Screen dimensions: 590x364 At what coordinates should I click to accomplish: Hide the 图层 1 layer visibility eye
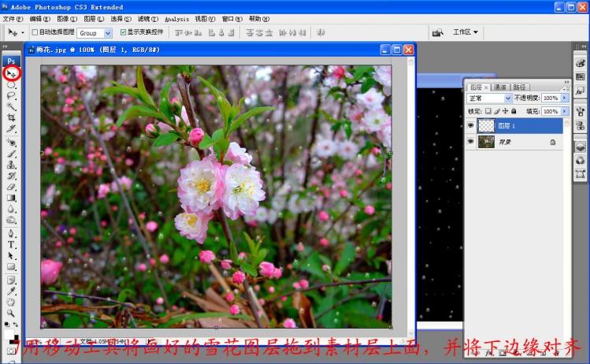click(471, 125)
